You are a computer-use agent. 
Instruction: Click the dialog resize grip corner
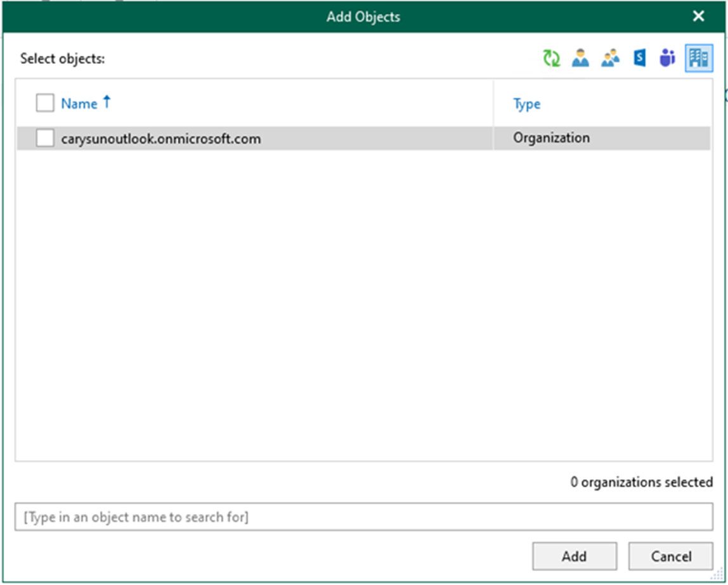click(717, 575)
